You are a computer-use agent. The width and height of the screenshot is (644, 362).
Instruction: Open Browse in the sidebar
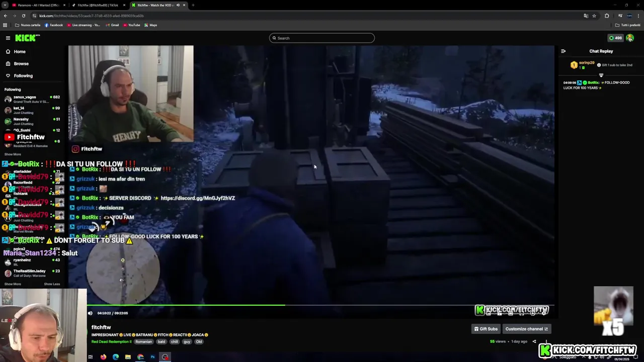21,63
